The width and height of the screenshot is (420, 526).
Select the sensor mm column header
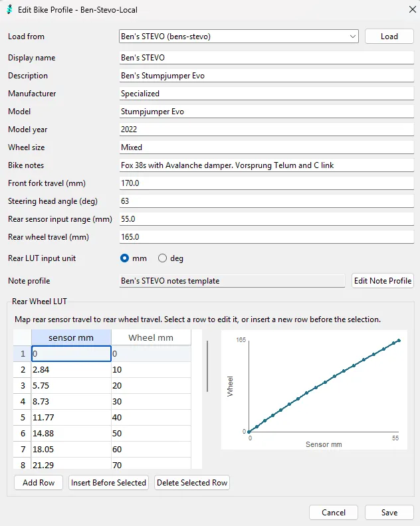point(71,337)
